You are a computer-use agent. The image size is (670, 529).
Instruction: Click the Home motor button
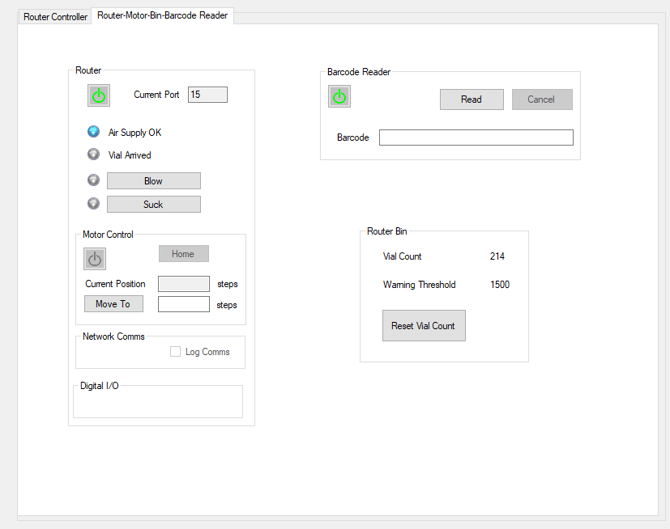click(184, 254)
